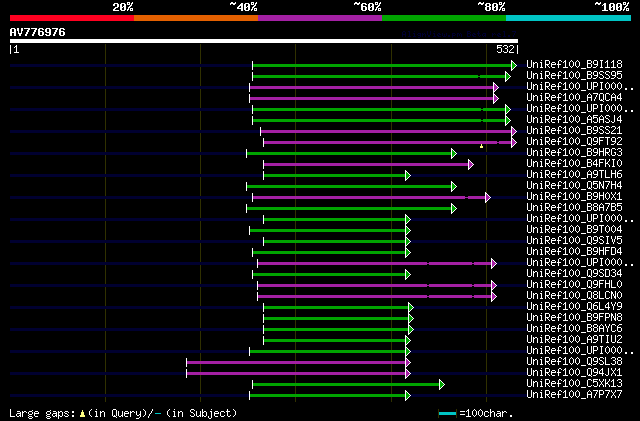Click the white query sequence bar
The height and width of the screenshot is (421, 640).
click(264, 41)
